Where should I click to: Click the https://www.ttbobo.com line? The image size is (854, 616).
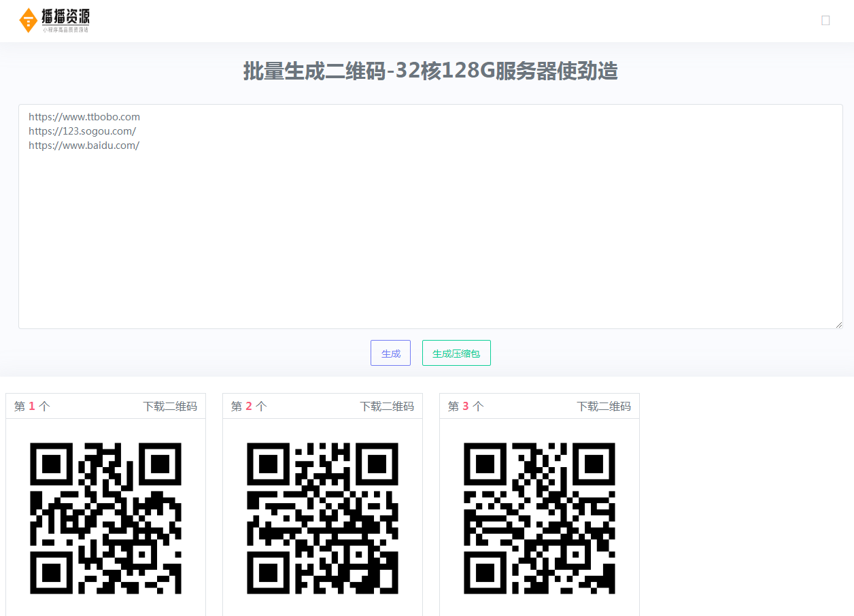[84, 117]
